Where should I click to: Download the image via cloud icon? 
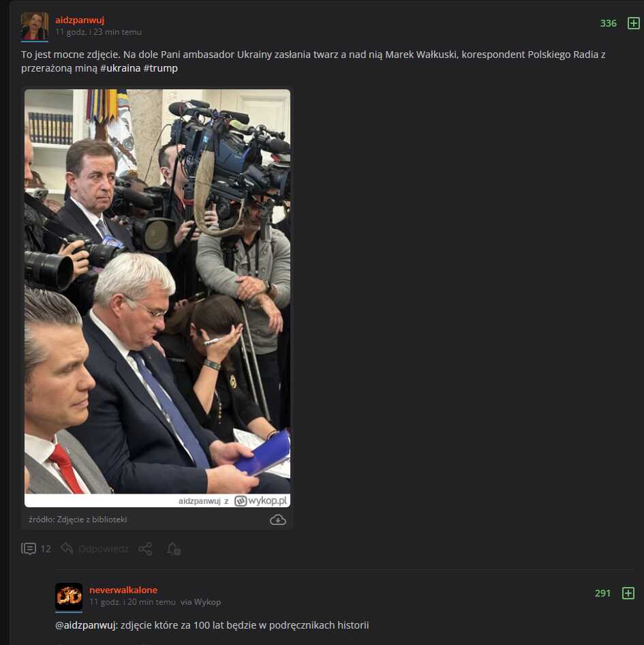(278, 520)
